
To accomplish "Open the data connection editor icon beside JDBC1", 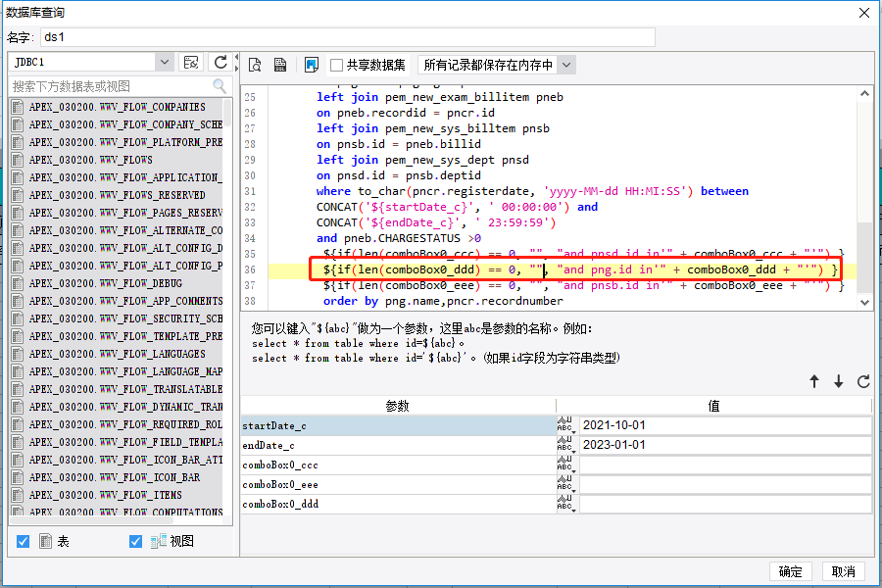I will point(191,63).
